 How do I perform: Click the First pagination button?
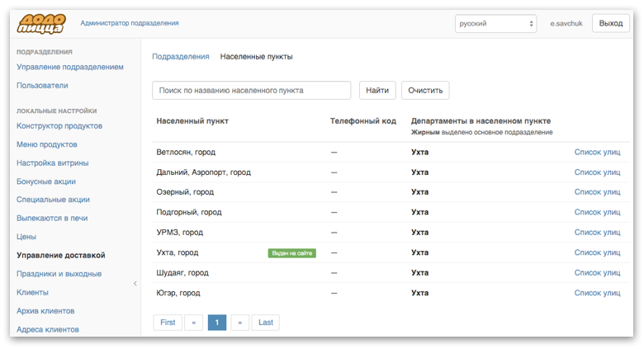point(168,323)
